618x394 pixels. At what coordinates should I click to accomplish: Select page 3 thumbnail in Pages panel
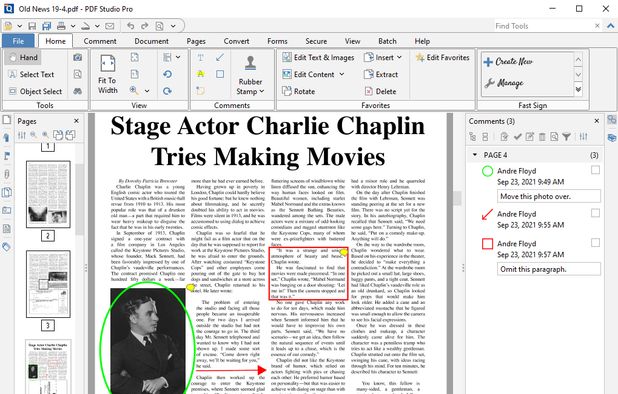pyautogui.click(x=48, y=284)
